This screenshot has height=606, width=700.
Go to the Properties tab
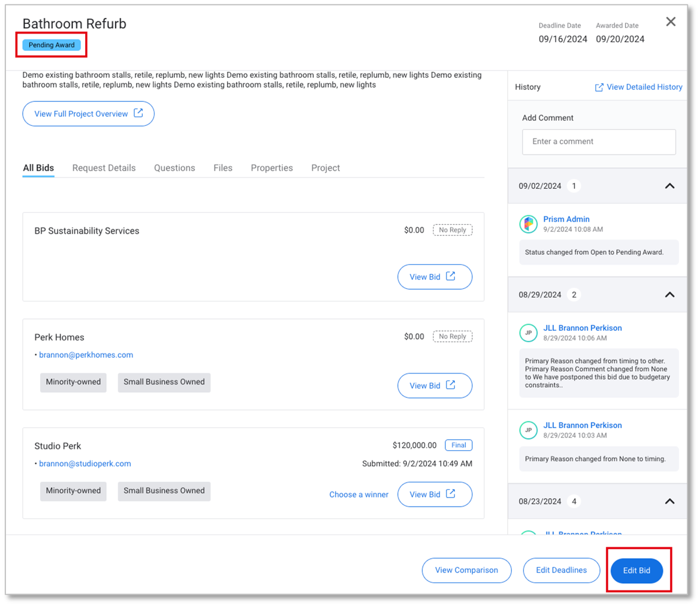tap(271, 168)
